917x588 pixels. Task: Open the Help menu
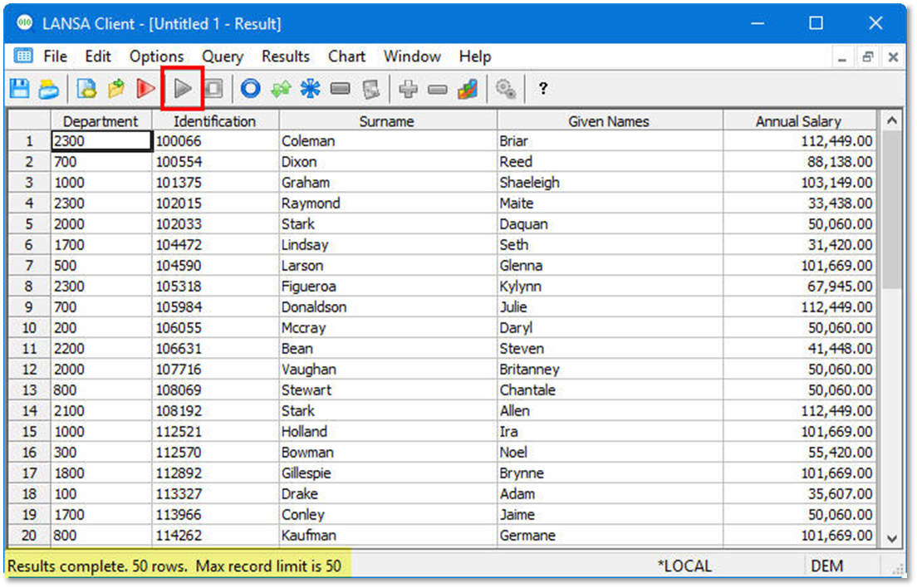point(475,56)
